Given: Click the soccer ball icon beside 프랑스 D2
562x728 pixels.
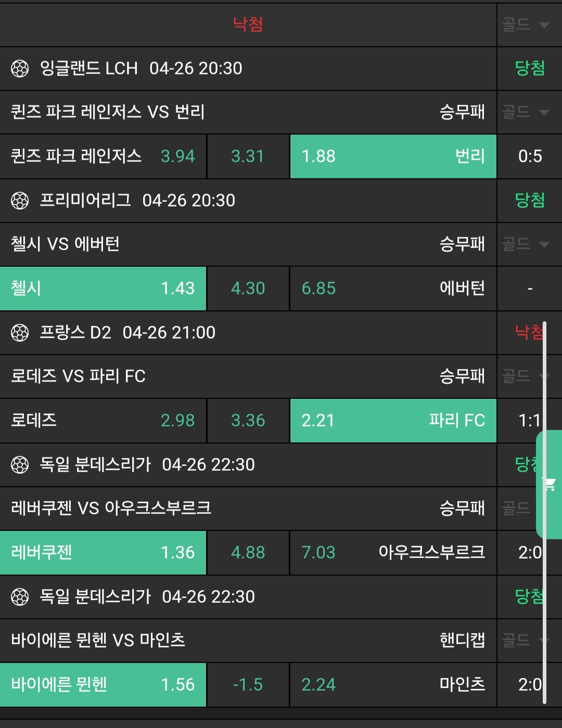Looking at the screenshot, I should pyautogui.click(x=20, y=333).
